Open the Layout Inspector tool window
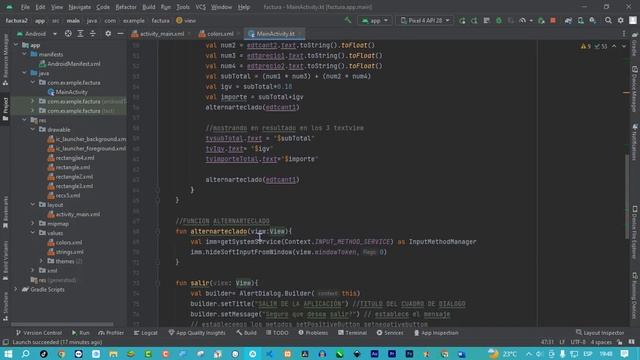Viewport: 640px width, 360px height. click(x=600, y=333)
